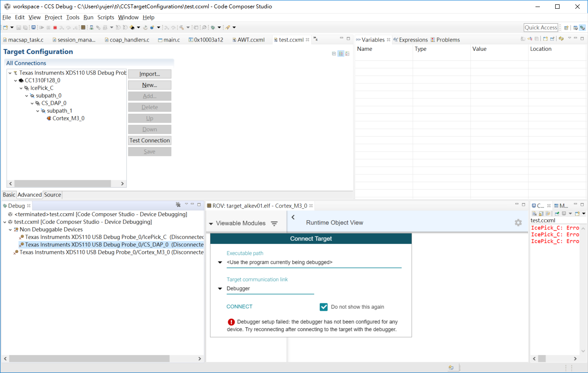This screenshot has height=373, width=588.
Task: Click the Debug view horizontal scrollbar
Action: click(89, 359)
